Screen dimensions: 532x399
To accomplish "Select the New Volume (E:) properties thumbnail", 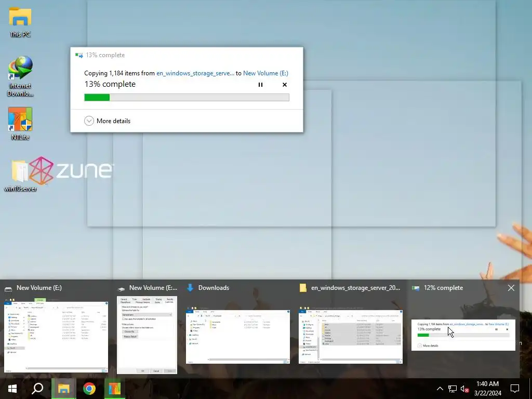I will (147, 335).
